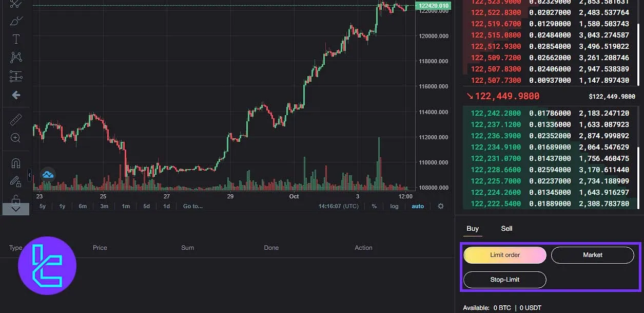Toggle lock all drawing tools
This screenshot has height=313, width=644.
coord(16,198)
